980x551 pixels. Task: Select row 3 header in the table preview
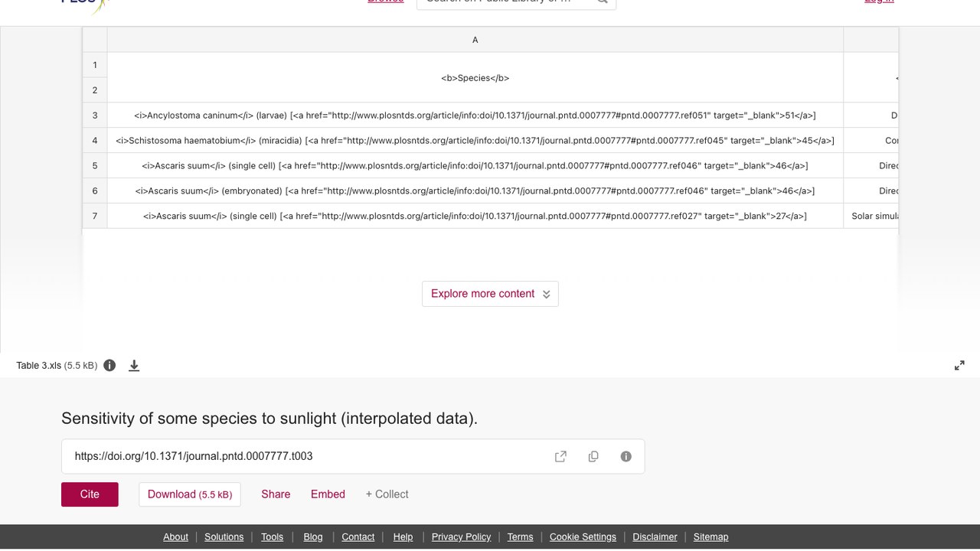tap(95, 116)
